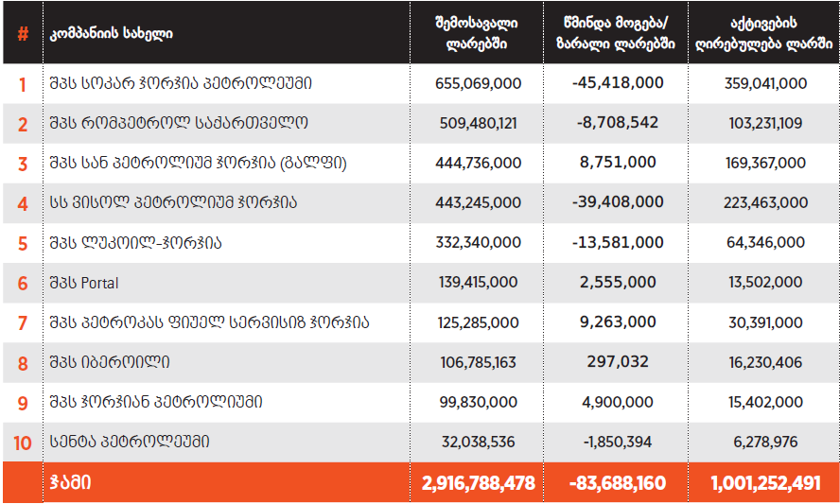Click the "შემოსავალი ლარებში" header cell
This screenshot has height=504, width=840.
click(x=478, y=33)
